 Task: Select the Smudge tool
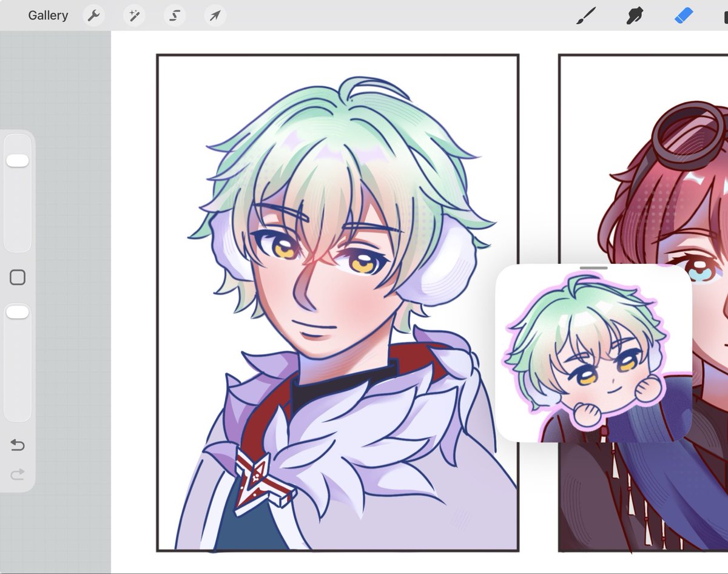pyautogui.click(x=635, y=15)
